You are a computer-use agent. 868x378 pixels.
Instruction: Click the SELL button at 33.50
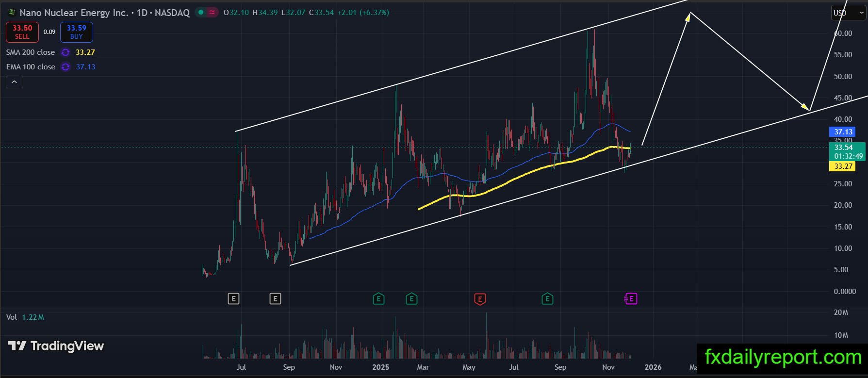pos(22,32)
